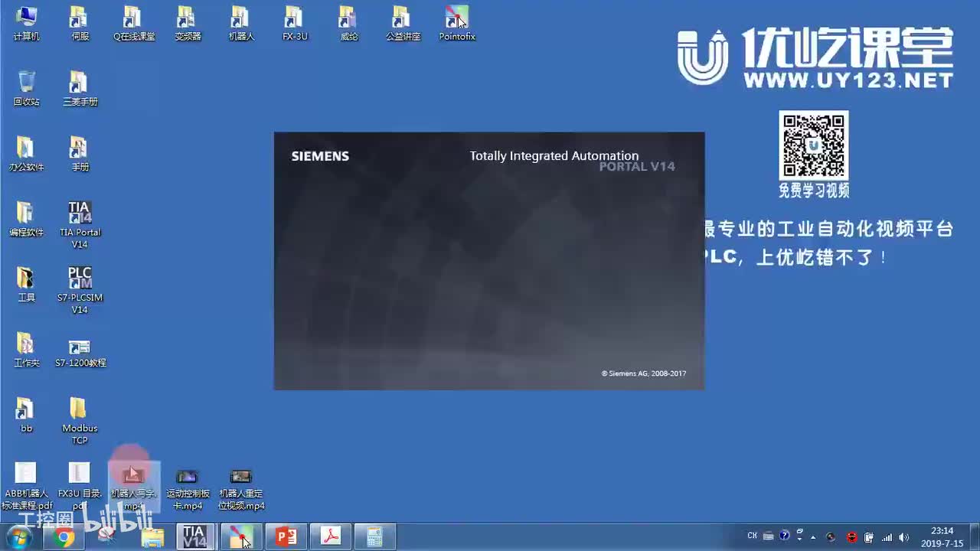The width and height of the screenshot is (980, 551).
Task: Open the Modbus TCP folder
Action: click(x=80, y=420)
